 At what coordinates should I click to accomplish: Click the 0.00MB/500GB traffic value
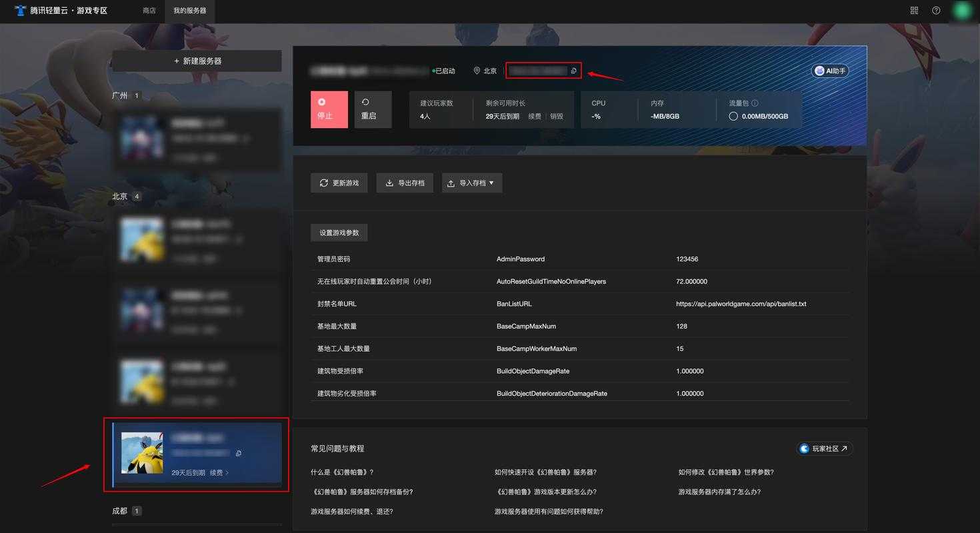(x=765, y=116)
